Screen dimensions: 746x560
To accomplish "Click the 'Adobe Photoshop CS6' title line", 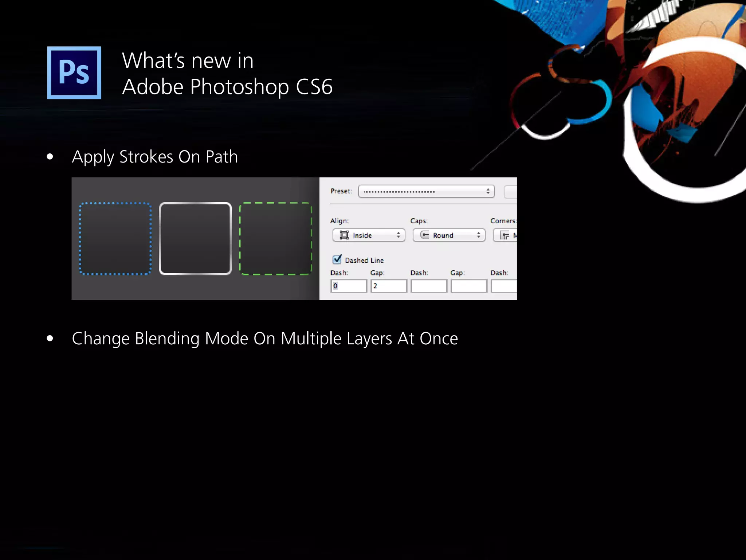I will [x=227, y=87].
